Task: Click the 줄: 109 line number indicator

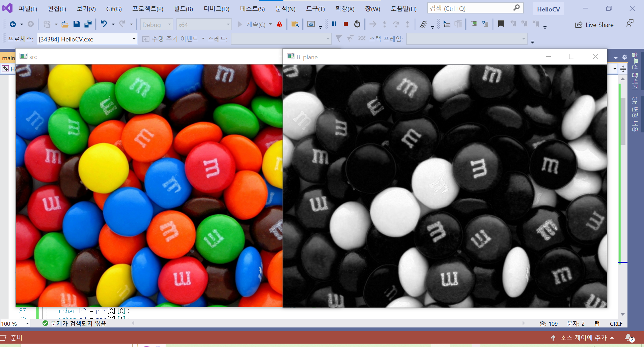Action: coord(549,324)
